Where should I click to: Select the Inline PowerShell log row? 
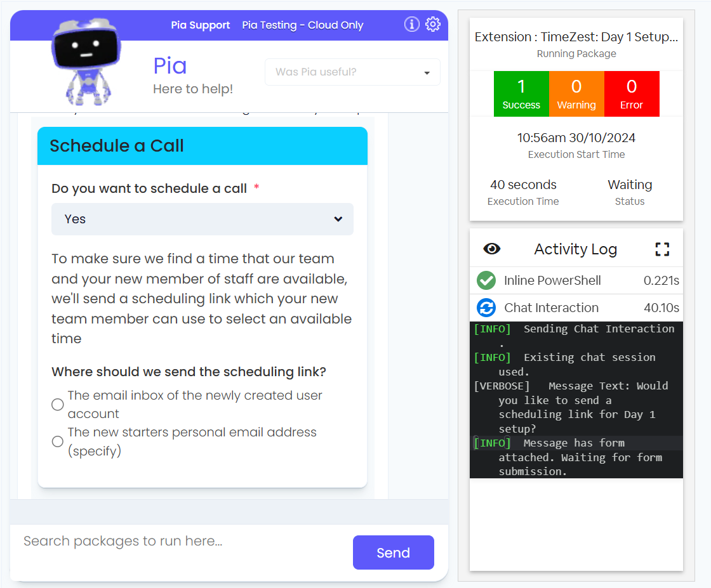pyautogui.click(x=576, y=280)
